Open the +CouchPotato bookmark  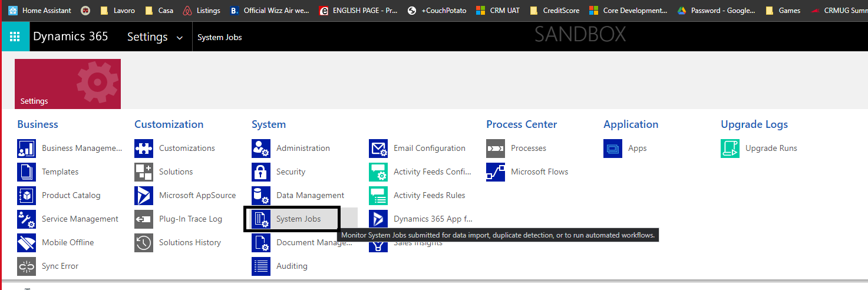436,10
